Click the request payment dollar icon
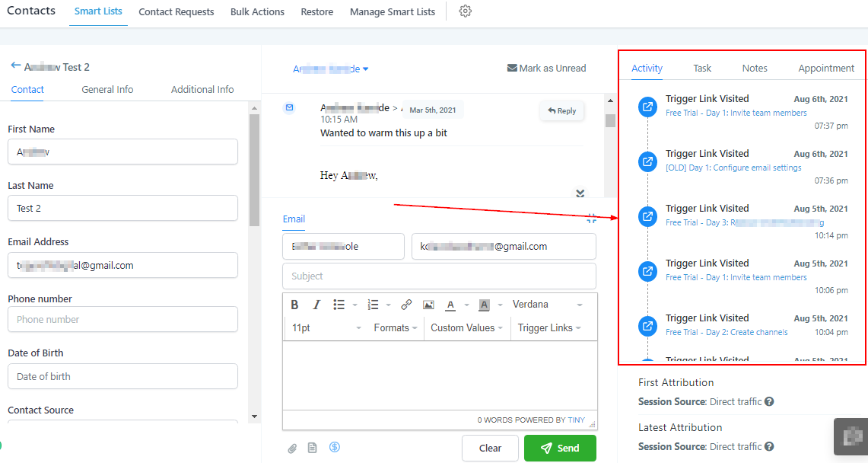 coord(335,447)
